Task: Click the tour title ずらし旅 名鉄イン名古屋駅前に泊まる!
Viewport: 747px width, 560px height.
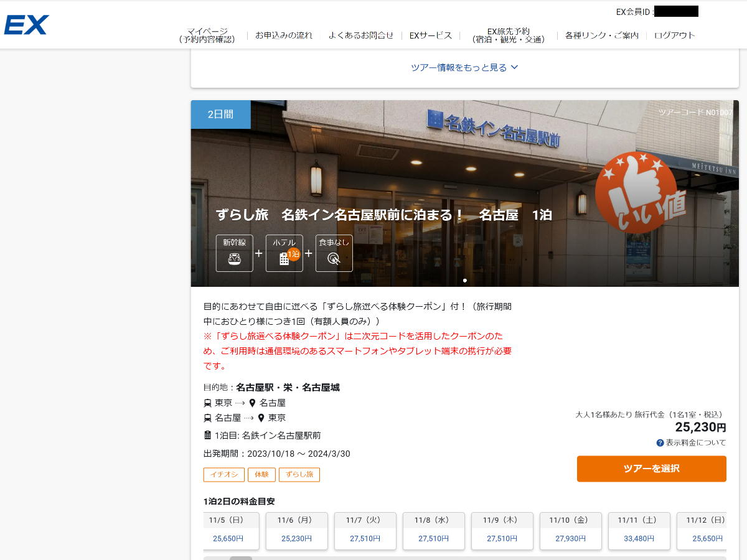Action: pyautogui.click(x=384, y=215)
